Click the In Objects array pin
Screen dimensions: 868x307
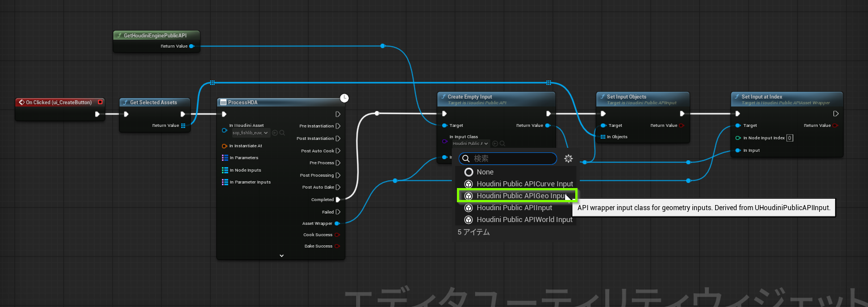[x=603, y=137]
